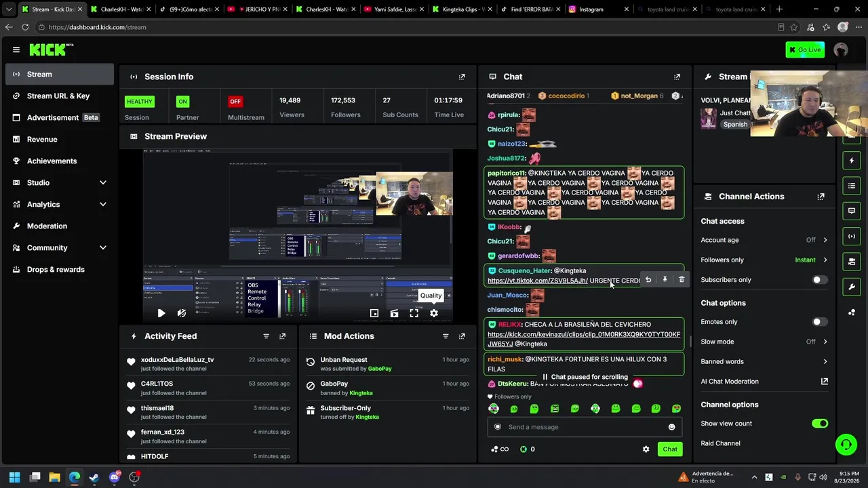
Task: Open Drops & rewards page
Action: [60, 270]
